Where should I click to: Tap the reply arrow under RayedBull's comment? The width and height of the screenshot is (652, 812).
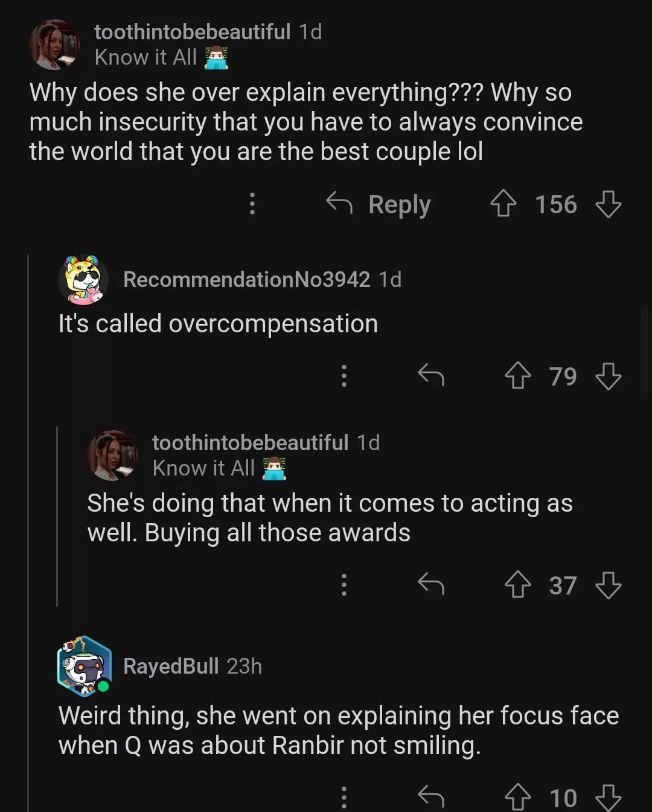point(431,797)
